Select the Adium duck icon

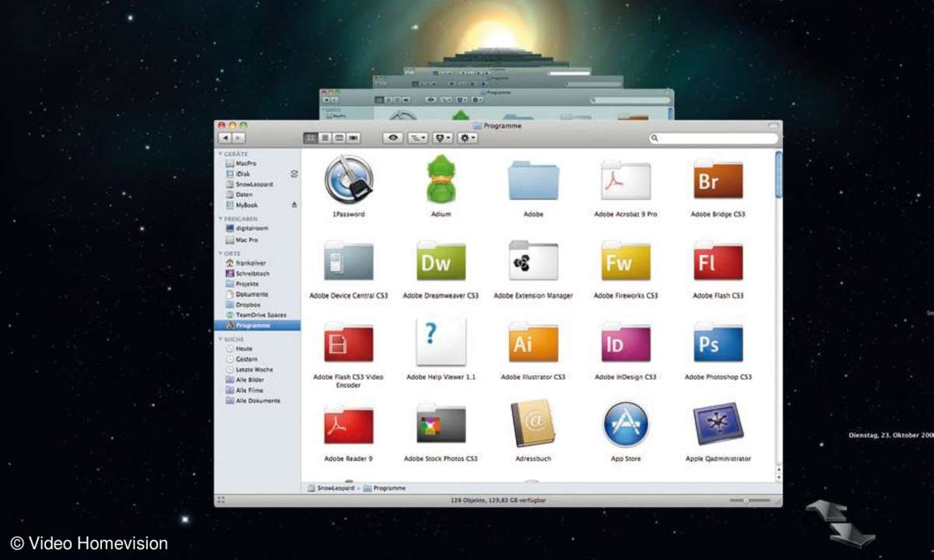coord(441,180)
